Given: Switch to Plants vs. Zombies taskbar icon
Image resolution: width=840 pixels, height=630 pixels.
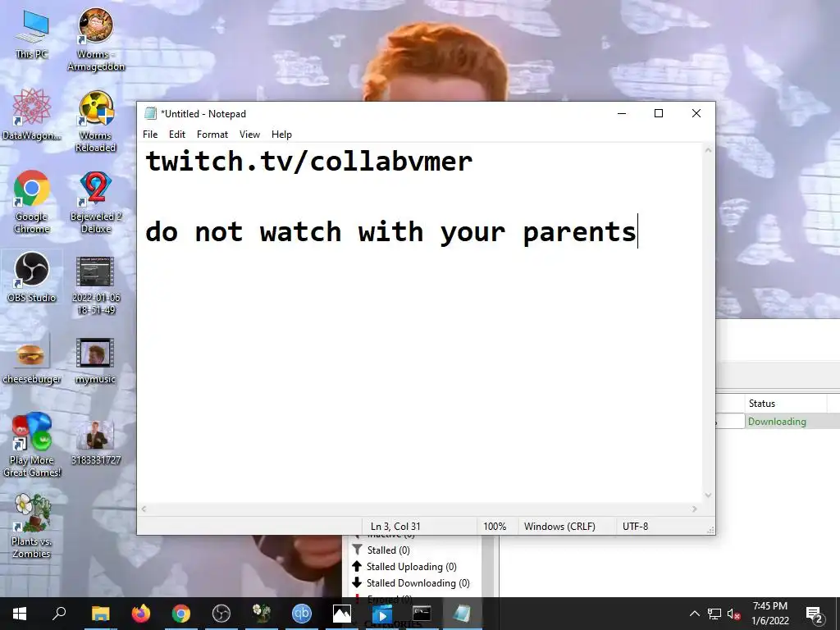Looking at the screenshot, I should point(262,614).
